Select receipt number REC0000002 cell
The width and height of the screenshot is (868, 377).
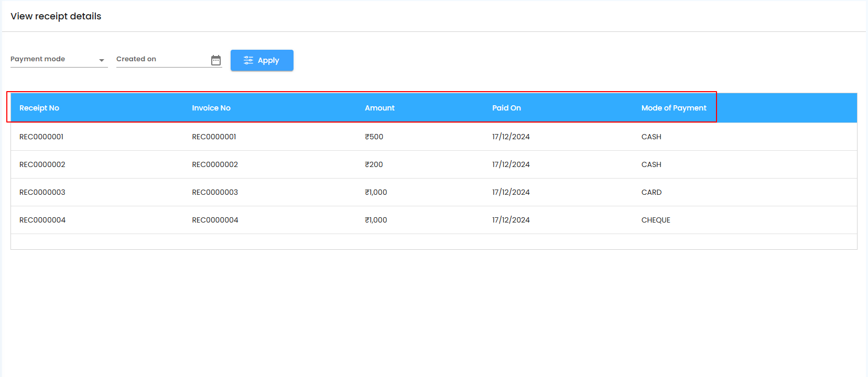coord(42,164)
